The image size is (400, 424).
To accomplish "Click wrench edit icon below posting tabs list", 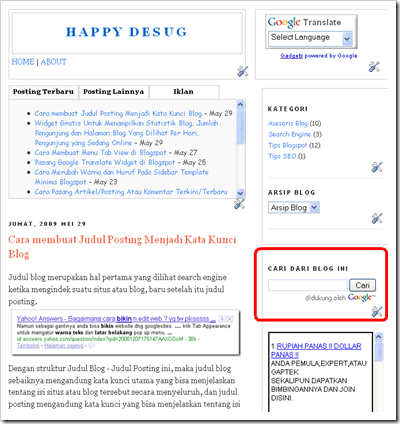I will click(239, 203).
